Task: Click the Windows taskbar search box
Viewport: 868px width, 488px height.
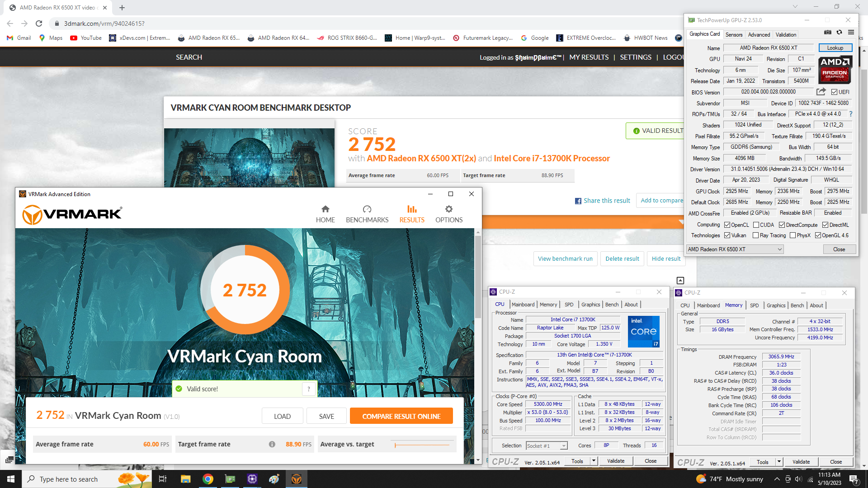Action: coord(87,479)
